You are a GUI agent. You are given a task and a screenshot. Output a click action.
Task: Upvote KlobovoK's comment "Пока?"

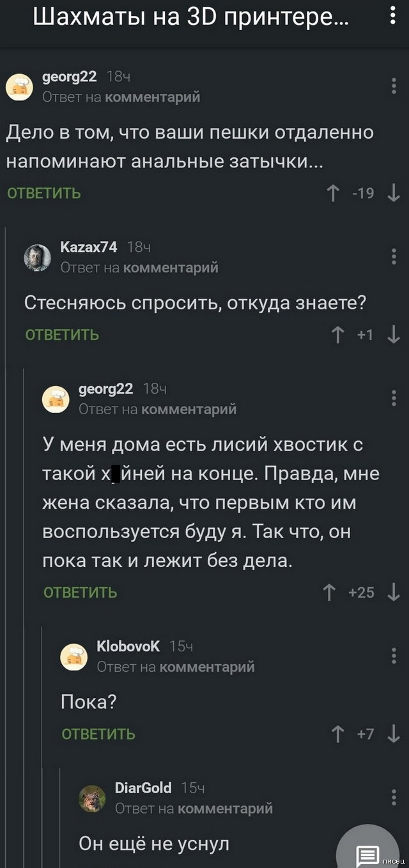[x=338, y=734]
